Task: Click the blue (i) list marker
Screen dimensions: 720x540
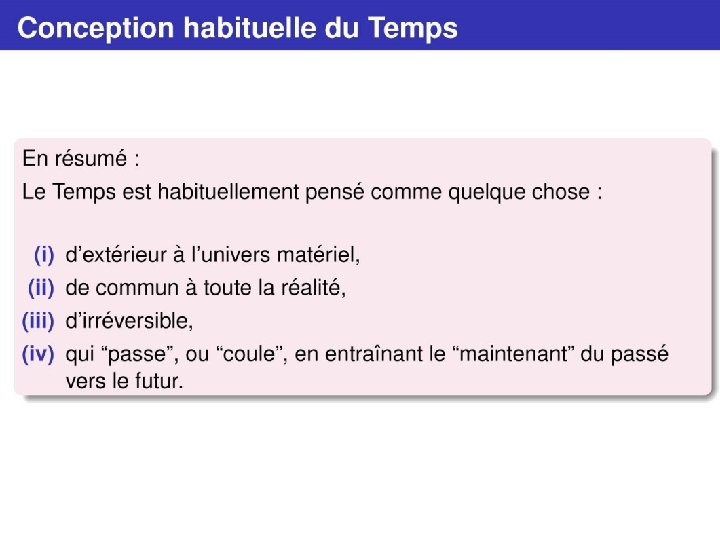Action: 44,255
